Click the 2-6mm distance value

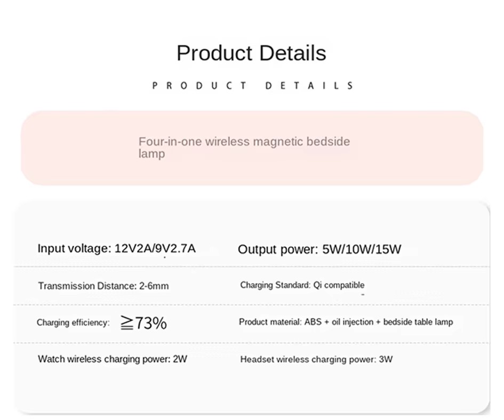(x=154, y=286)
